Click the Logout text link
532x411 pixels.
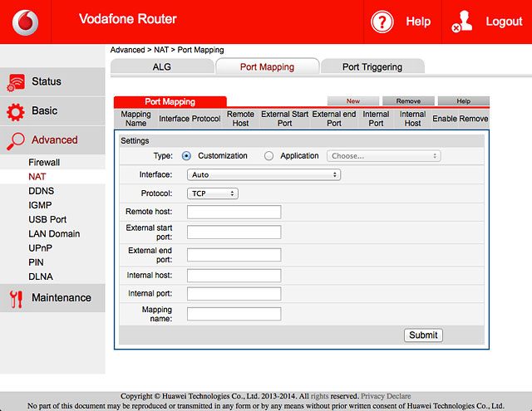point(504,22)
